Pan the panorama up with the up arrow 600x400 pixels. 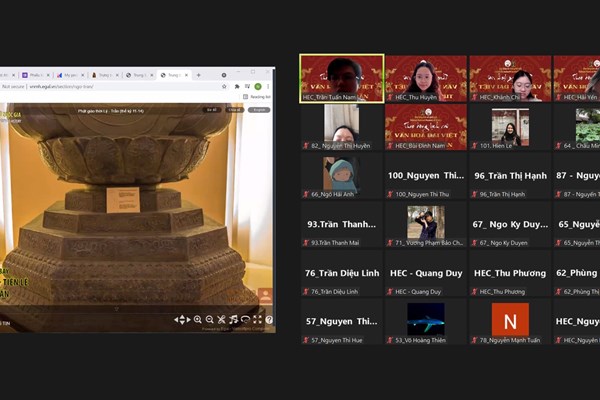click(182, 317)
